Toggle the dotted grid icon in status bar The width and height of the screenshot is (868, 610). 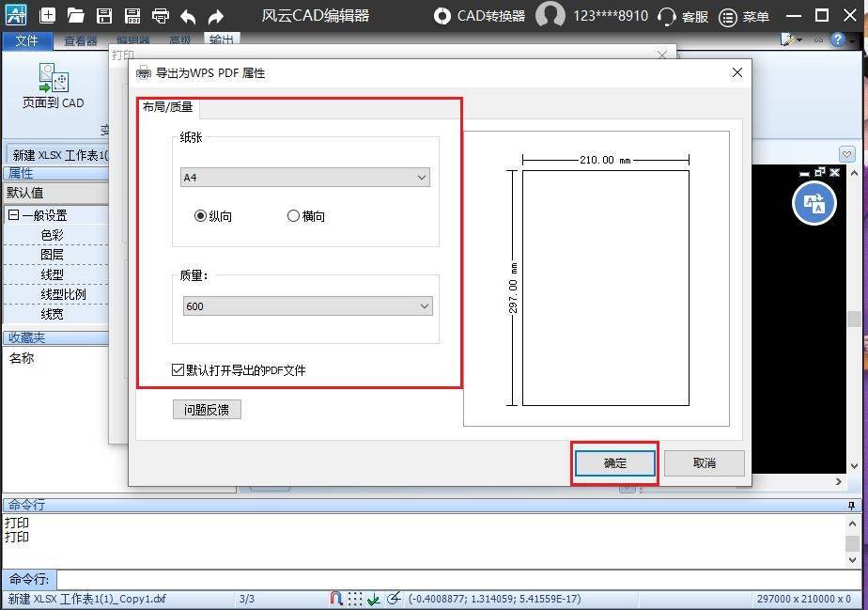tap(355, 599)
